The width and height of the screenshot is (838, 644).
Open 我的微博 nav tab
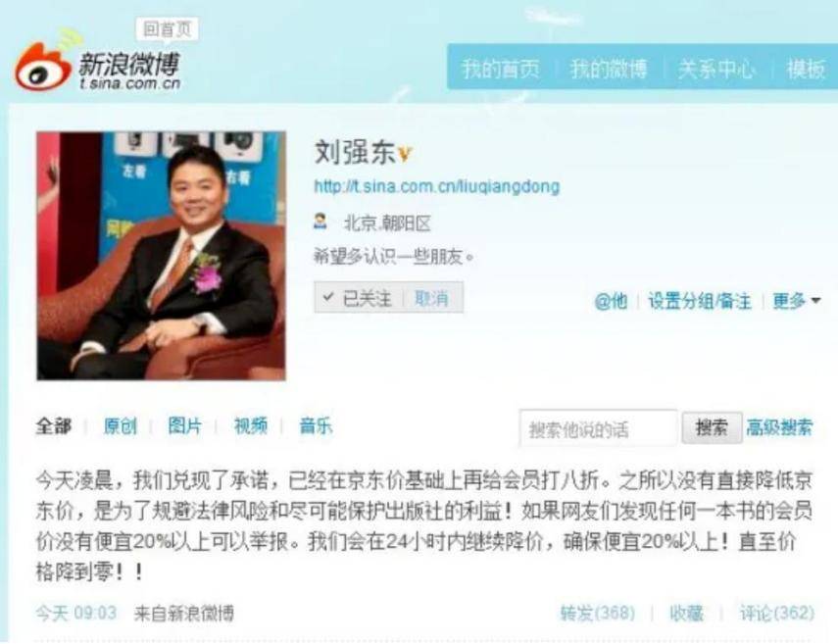point(609,69)
